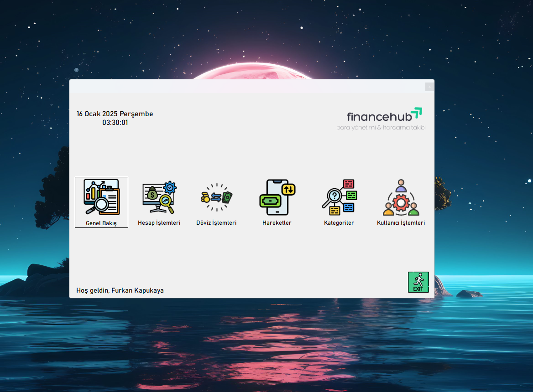Click the "Hoş geldin, Furkan Kapukaya" greeting
Screen dimensions: 533x392
[120, 290]
